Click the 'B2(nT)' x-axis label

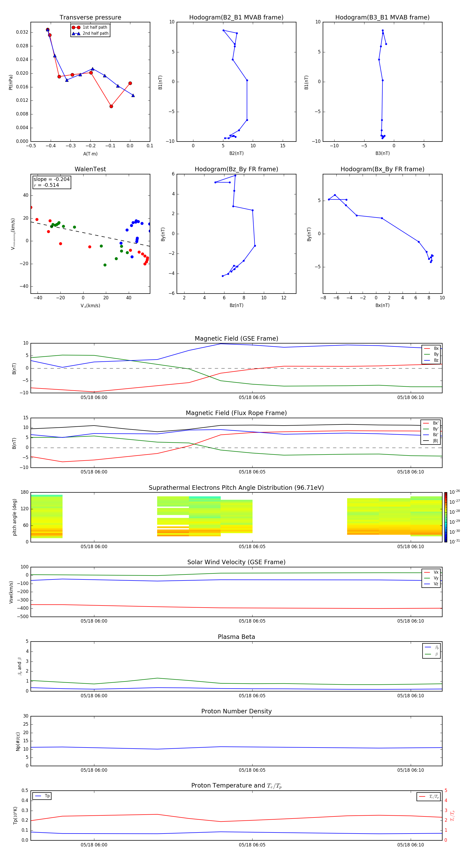236,153
